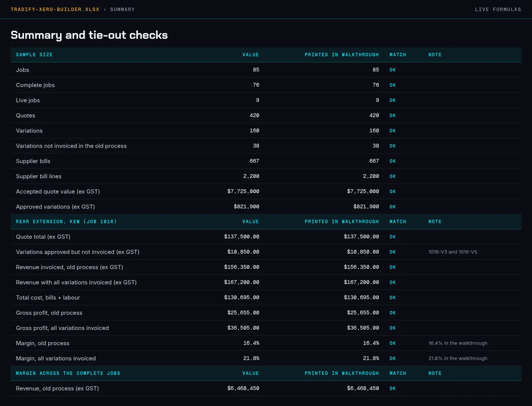Select the Quote total (ex GST) label
The image size is (532, 406).
pos(43,237)
